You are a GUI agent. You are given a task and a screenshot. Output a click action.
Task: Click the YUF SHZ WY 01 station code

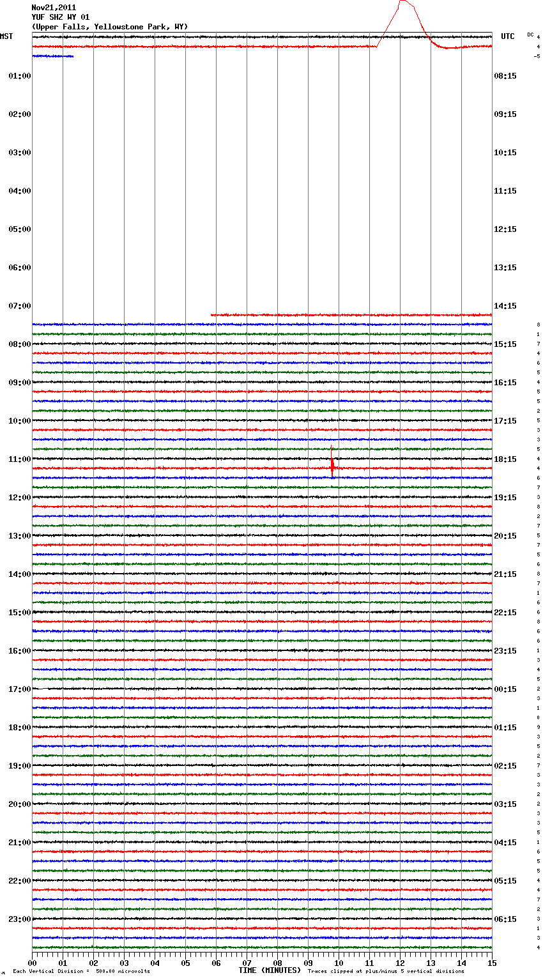[x=61, y=17]
